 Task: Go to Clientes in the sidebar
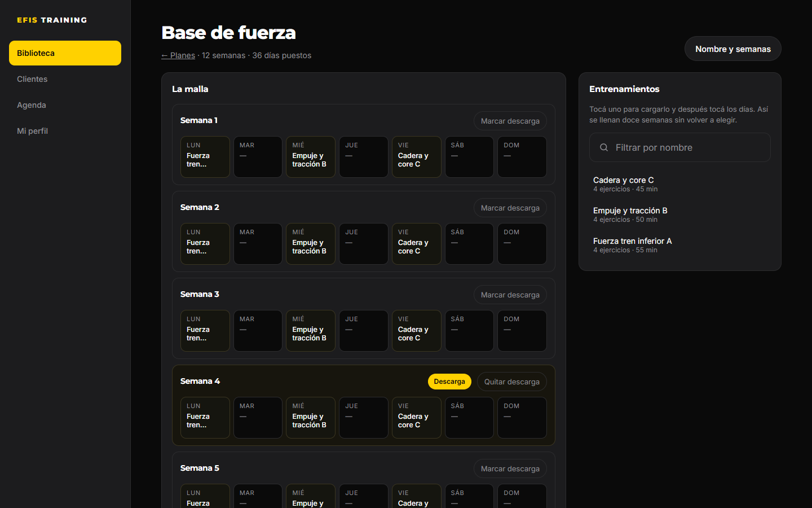[65, 79]
